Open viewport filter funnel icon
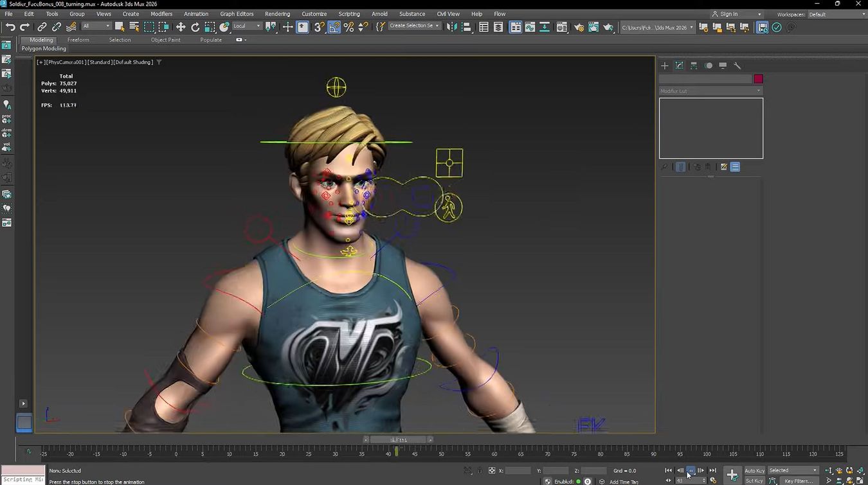The image size is (868, 485). click(159, 62)
